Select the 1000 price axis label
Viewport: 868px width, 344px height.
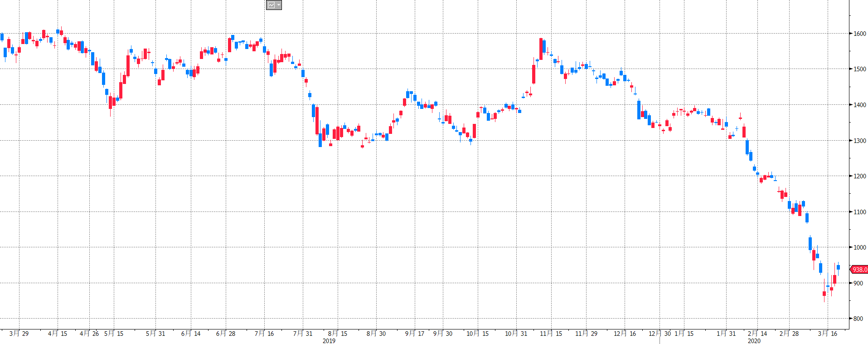(x=859, y=247)
